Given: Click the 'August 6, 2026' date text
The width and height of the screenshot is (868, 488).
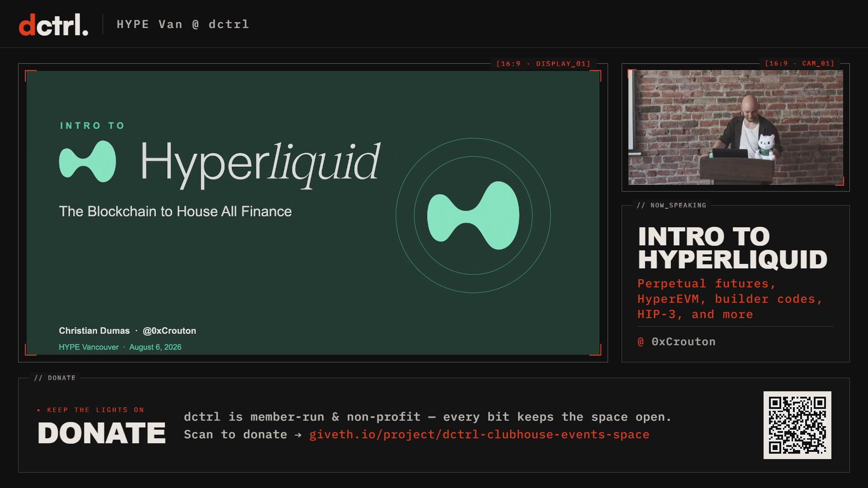Looking at the screenshot, I should pyautogui.click(x=155, y=347).
